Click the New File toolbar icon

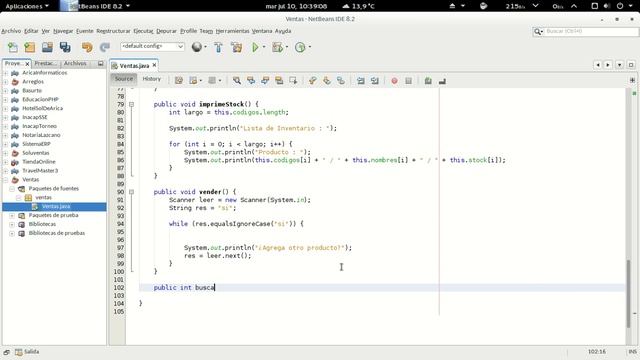[13, 47]
